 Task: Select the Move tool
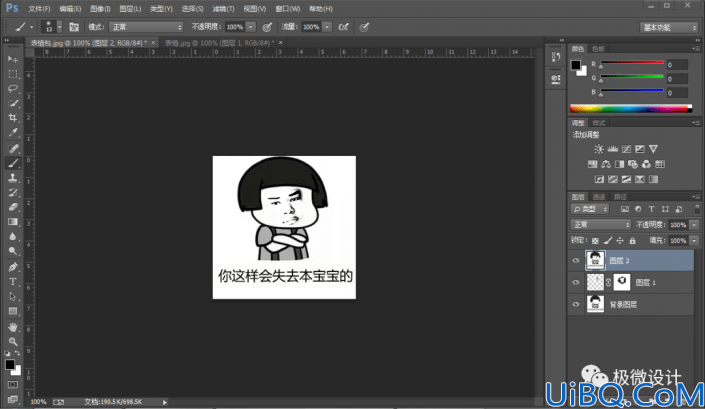(13, 59)
